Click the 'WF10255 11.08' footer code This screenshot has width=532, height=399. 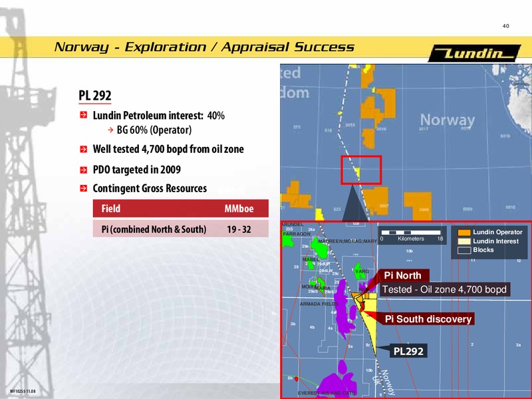23,391
